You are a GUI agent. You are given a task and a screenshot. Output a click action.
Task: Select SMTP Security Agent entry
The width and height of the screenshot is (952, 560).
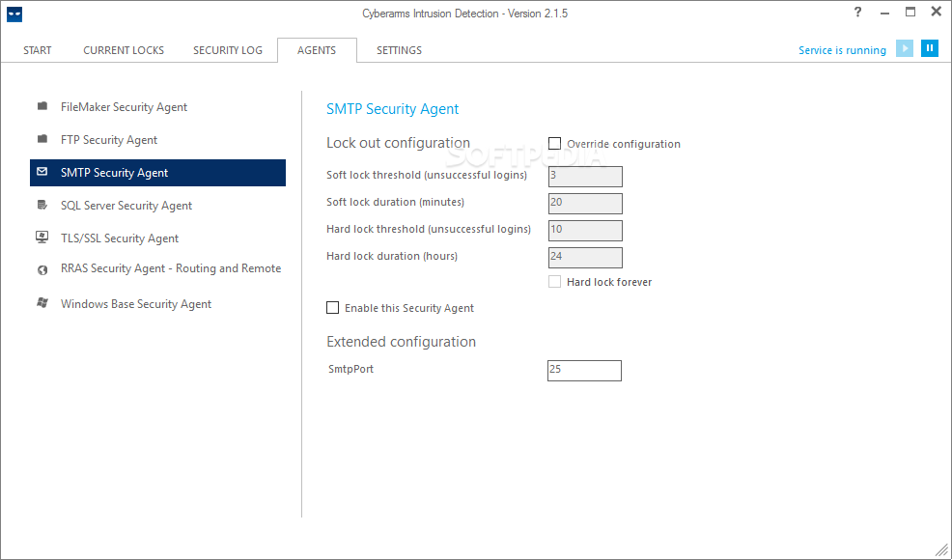pyautogui.click(x=157, y=173)
